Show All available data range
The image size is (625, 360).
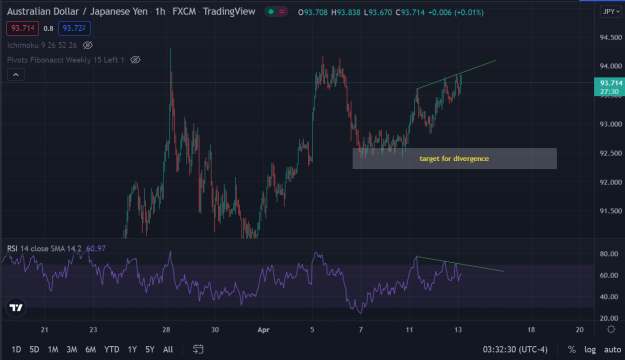point(168,350)
